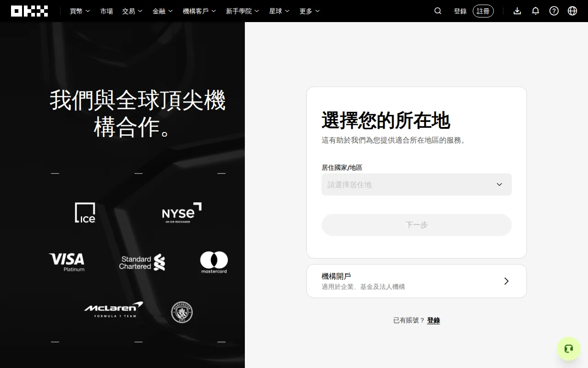Open the language globe icon
Screen dimensions: 588x368
(572, 11)
